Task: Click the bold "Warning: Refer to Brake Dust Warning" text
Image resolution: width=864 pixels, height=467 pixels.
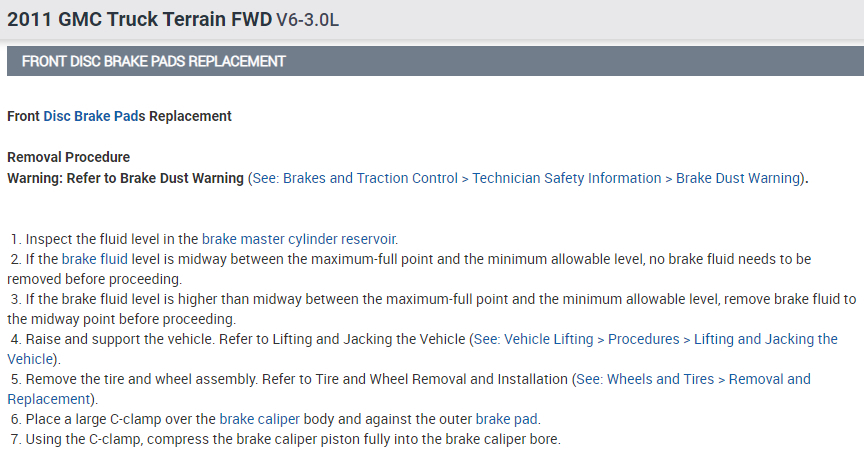Action: tap(125, 178)
